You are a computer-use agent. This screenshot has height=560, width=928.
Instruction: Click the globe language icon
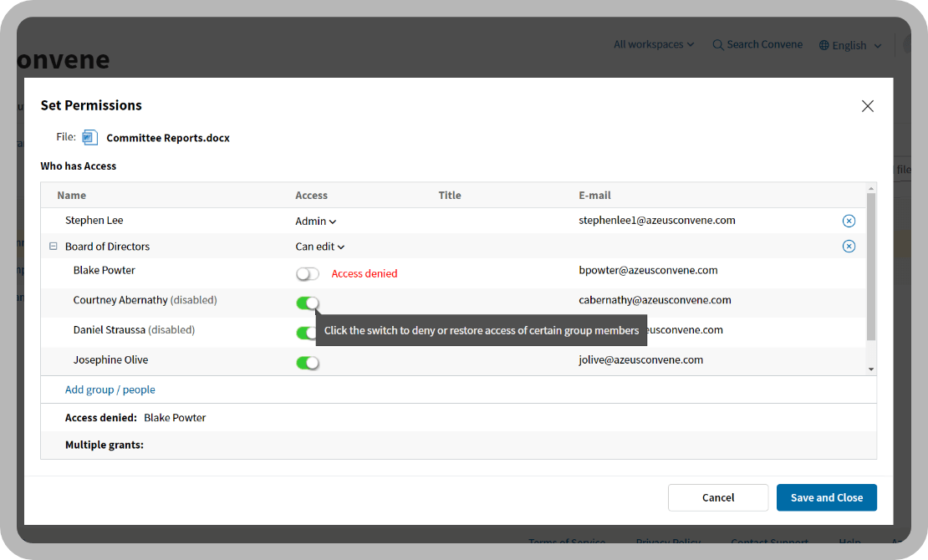click(824, 46)
